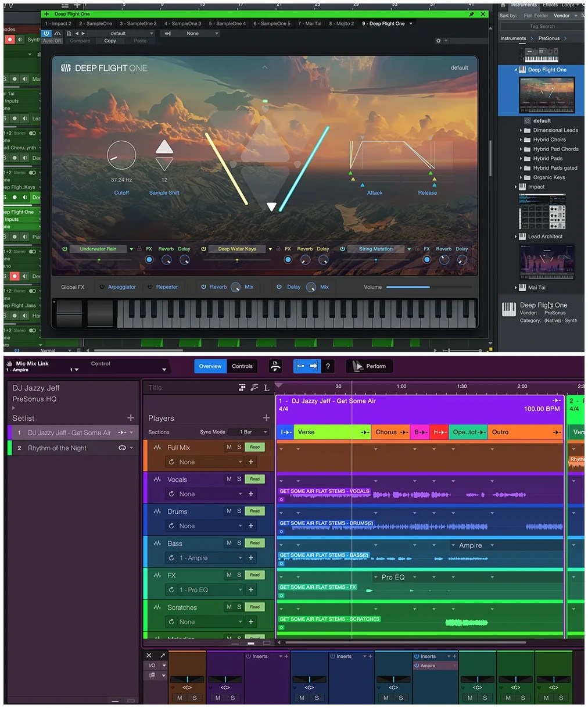Toggle the instrument activate power button

pos(47,34)
